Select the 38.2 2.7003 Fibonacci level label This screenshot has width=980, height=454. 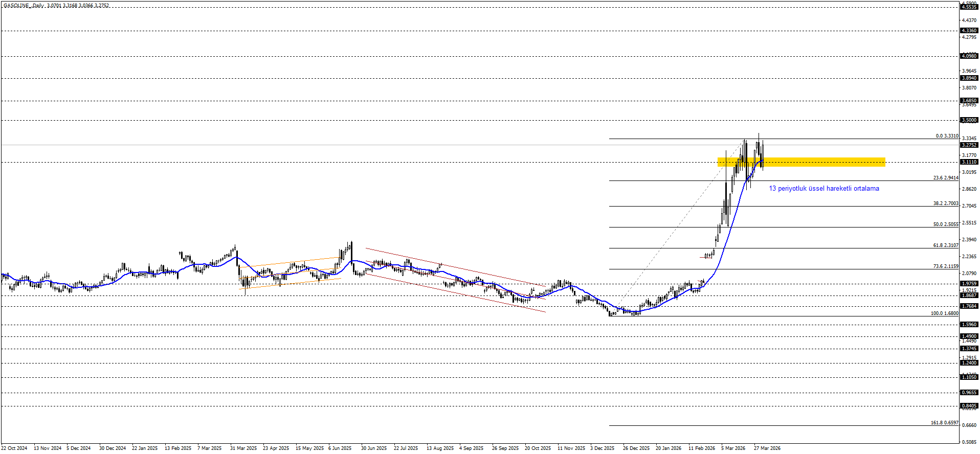click(945, 203)
